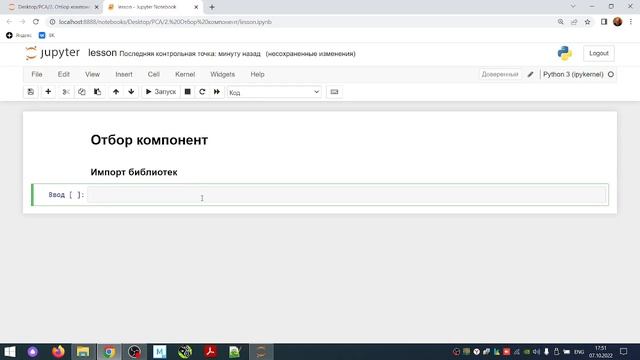Insert a new cell below with plus icon
The height and width of the screenshot is (360, 640).
[x=48, y=92]
